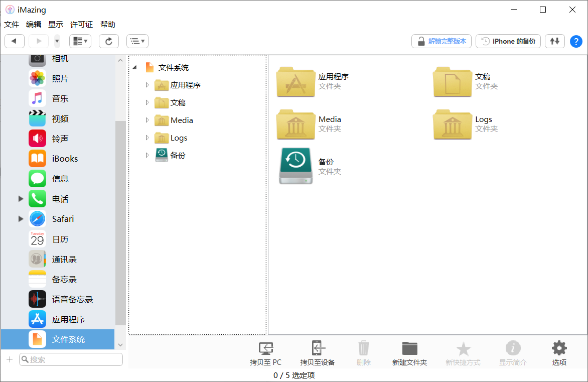Select 文稿 in the folder tree
The width and height of the screenshot is (588, 382).
(x=170, y=102)
